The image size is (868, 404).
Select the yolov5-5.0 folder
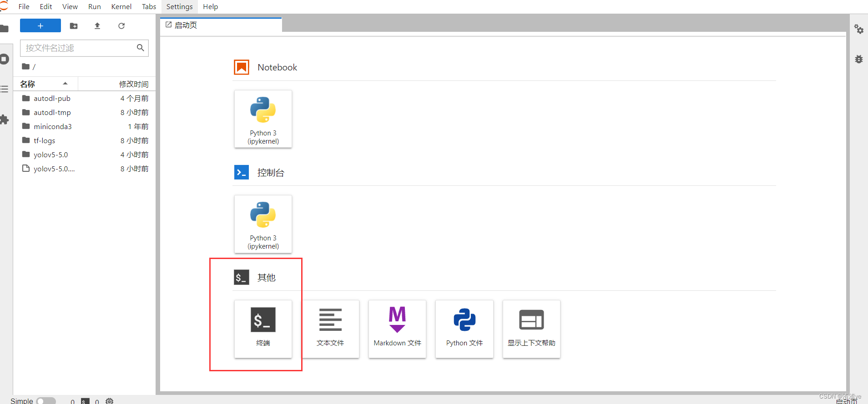click(85, 155)
